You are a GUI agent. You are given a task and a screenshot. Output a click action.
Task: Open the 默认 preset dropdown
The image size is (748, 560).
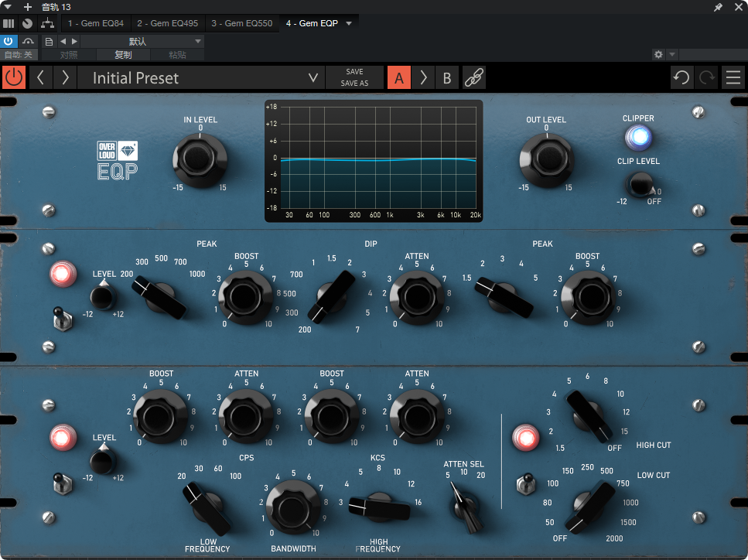pyautogui.click(x=142, y=42)
